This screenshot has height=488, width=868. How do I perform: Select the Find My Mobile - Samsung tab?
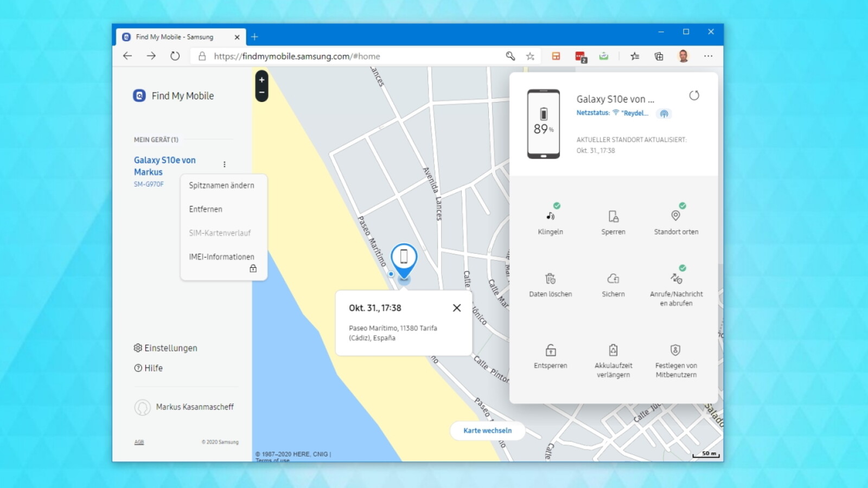coord(181,37)
